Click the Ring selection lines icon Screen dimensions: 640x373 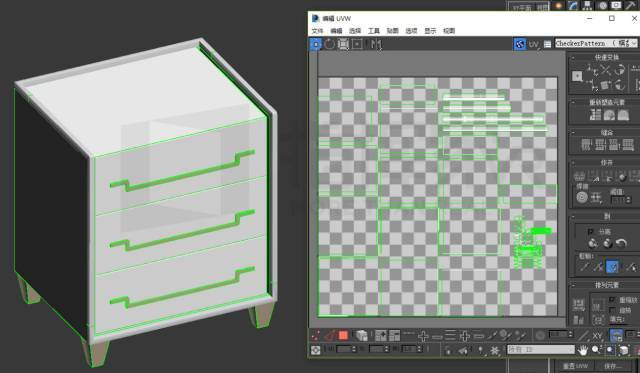(x=450, y=336)
